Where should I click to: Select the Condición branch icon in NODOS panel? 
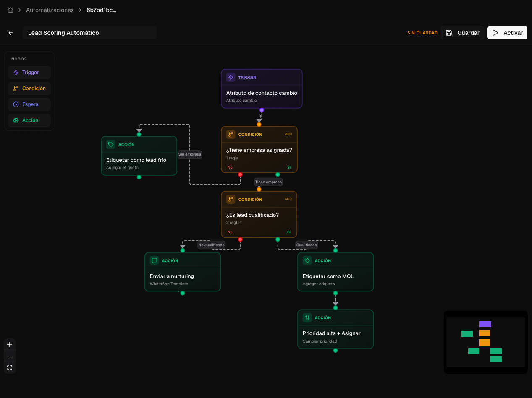pos(17,88)
